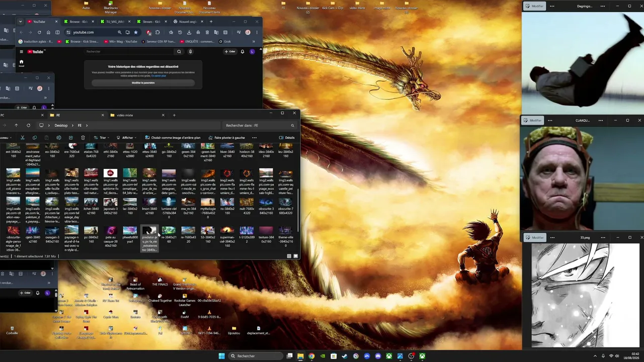Switch to the vidéo mixte Explorer tab

pyautogui.click(x=137, y=115)
